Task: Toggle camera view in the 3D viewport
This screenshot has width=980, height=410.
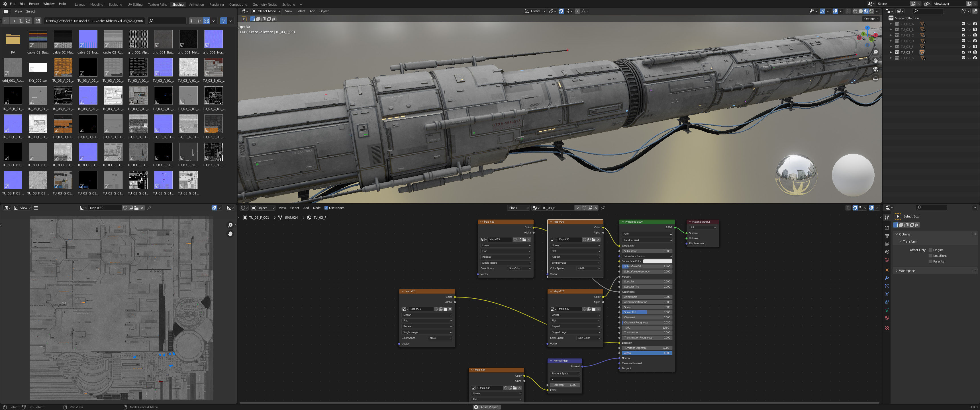Action: point(875,69)
